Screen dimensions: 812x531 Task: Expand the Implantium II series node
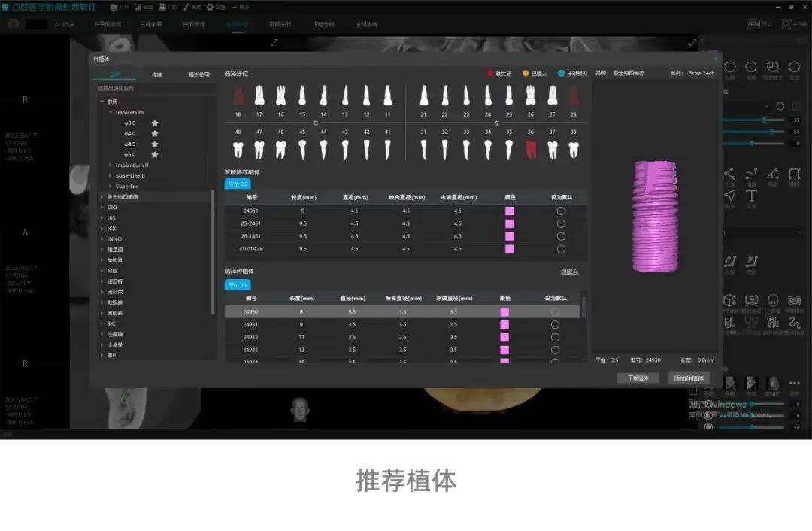pos(111,165)
